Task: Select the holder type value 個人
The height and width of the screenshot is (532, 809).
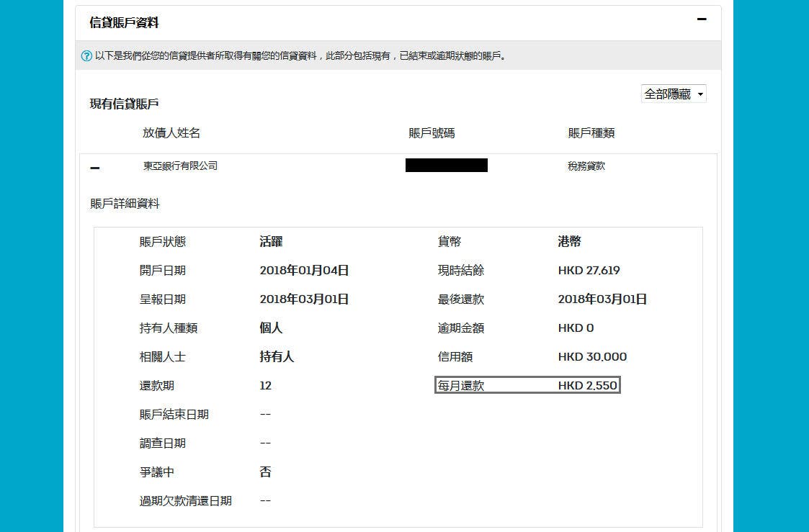Action: point(272,328)
